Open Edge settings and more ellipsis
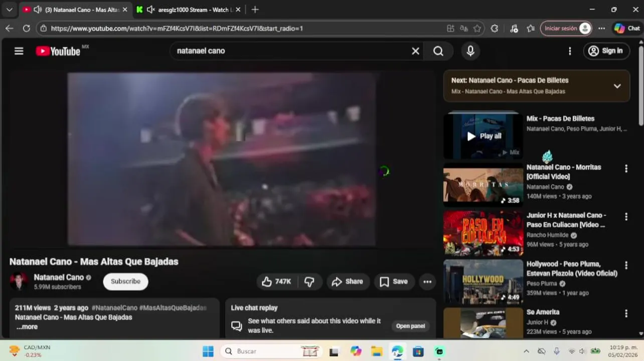 coord(601,29)
